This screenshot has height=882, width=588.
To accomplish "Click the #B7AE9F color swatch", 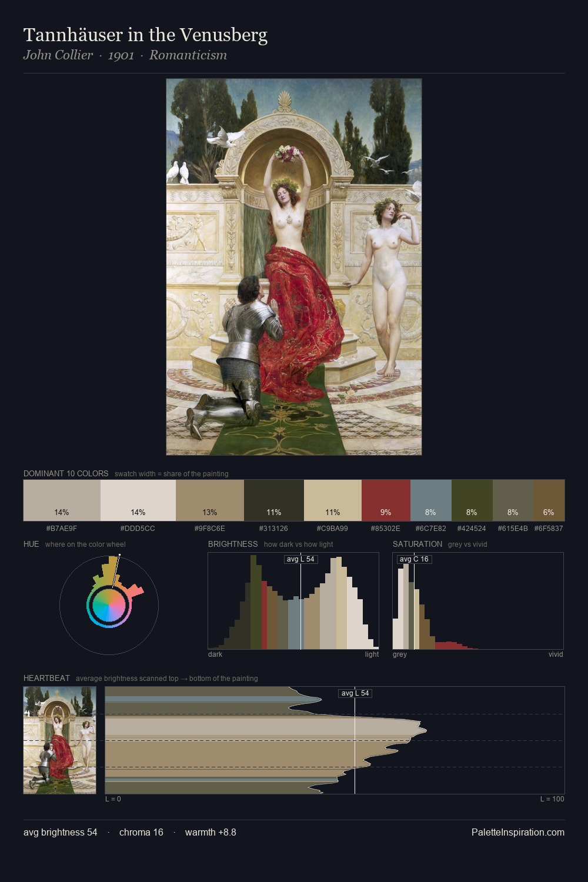I will tap(62, 500).
